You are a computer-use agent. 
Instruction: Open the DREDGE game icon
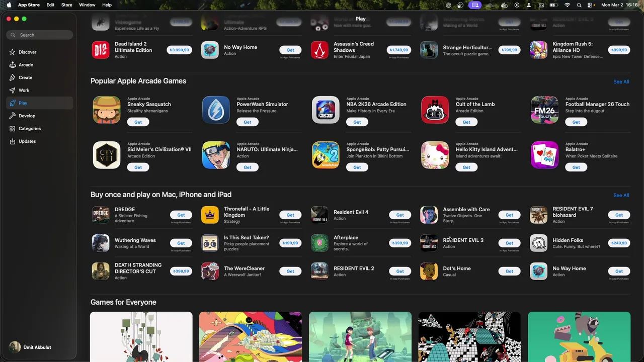[x=101, y=215]
